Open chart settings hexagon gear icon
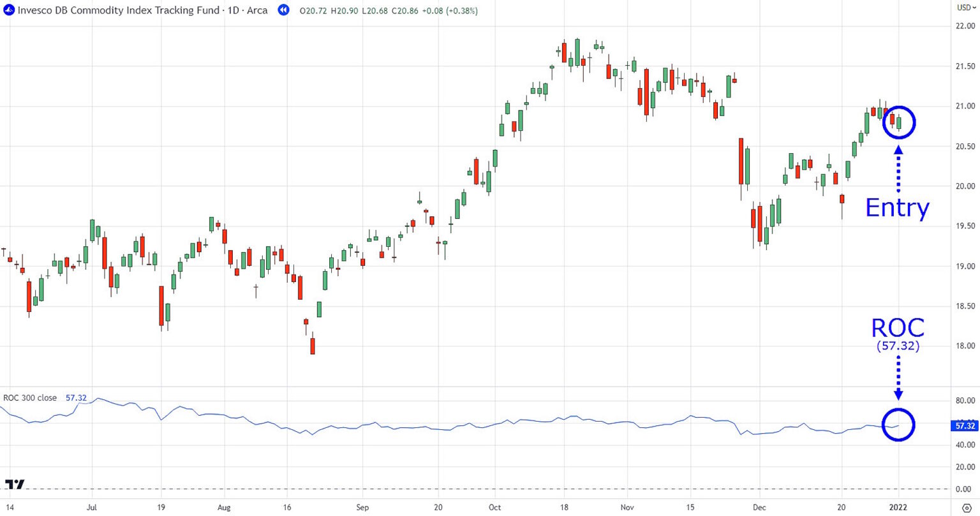Viewport: 980px width, 516px height. [966, 508]
